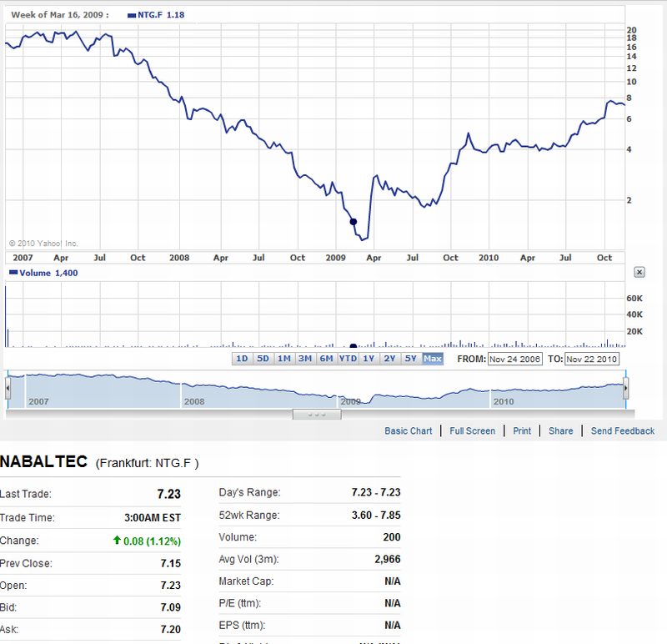Screen dimensions: 667x644
Task: Open Full Screen chart view
Action: [x=472, y=430]
